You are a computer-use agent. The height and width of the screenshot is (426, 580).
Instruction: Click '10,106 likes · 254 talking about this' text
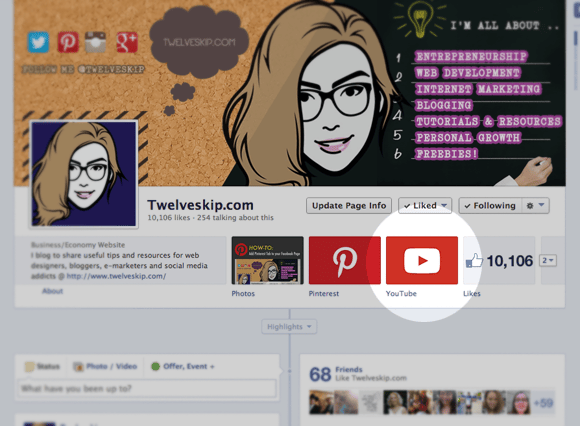[x=210, y=218]
